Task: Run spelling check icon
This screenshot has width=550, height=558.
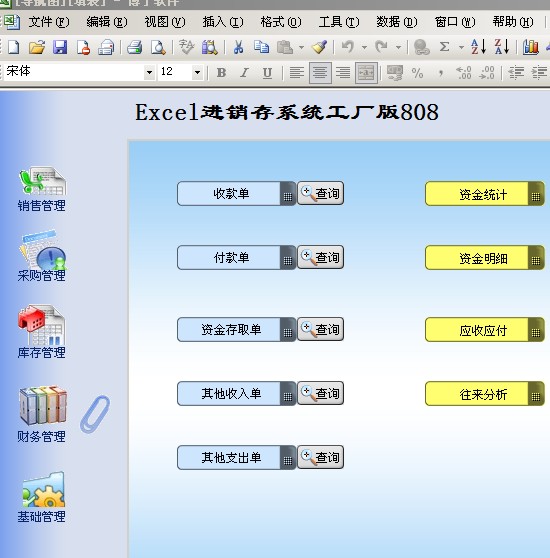Action: pos(186,47)
